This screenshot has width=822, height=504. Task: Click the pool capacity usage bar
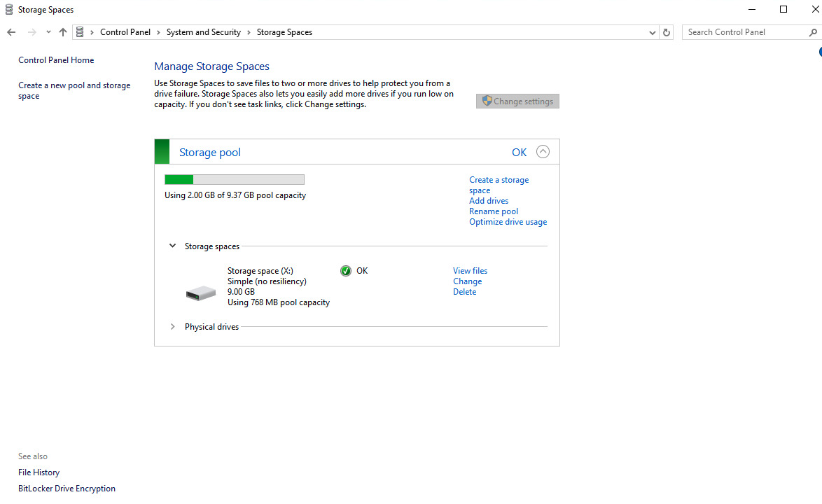(x=235, y=180)
